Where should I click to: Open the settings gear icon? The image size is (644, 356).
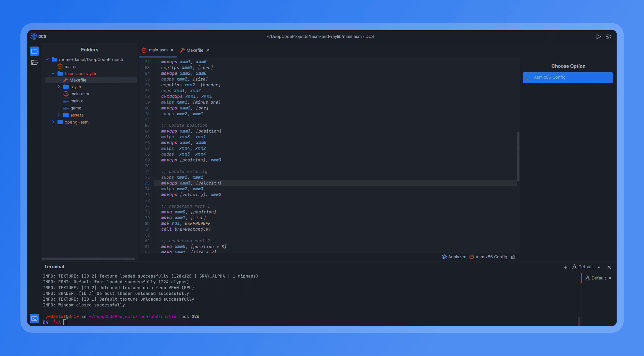coord(608,37)
